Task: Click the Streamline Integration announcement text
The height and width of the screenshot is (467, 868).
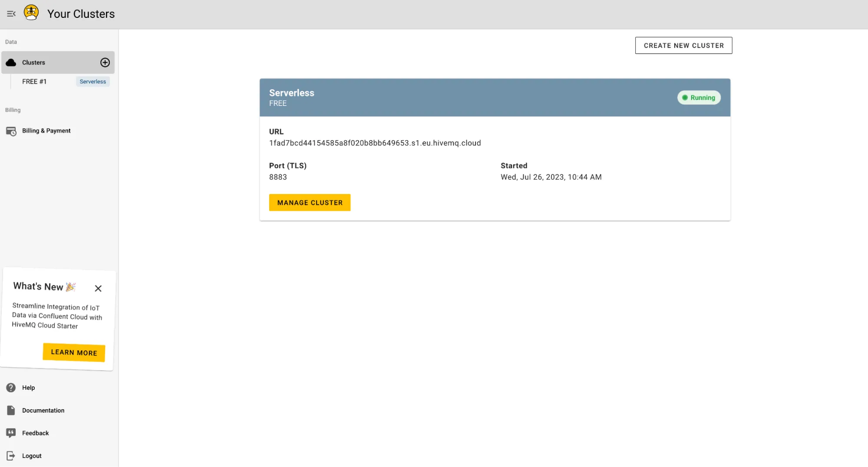Action: pyautogui.click(x=57, y=316)
